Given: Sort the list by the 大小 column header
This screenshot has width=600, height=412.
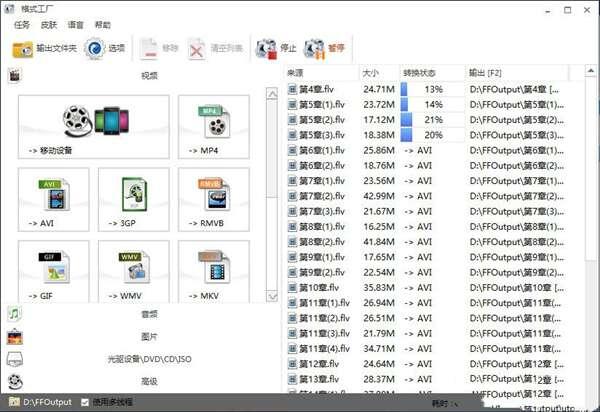Looking at the screenshot, I should pyautogui.click(x=372, y=73).
